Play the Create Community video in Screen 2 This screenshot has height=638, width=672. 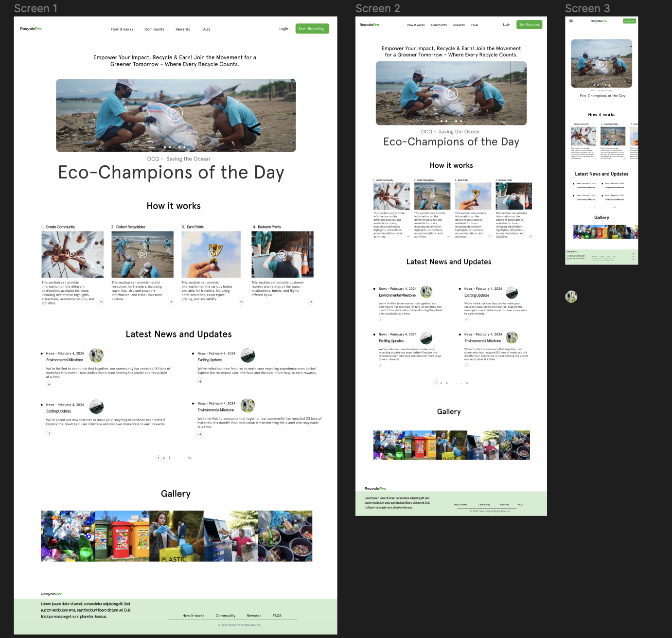click(391, 196)
